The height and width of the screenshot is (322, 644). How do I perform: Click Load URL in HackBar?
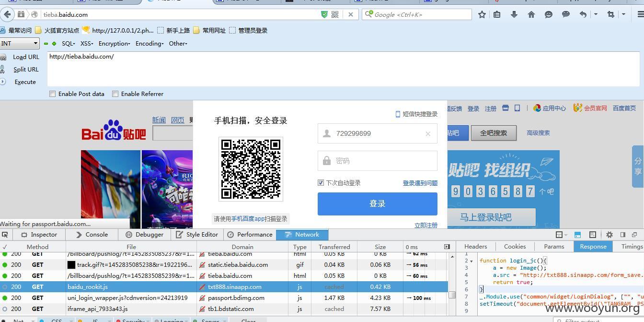(x=26, y=57)
